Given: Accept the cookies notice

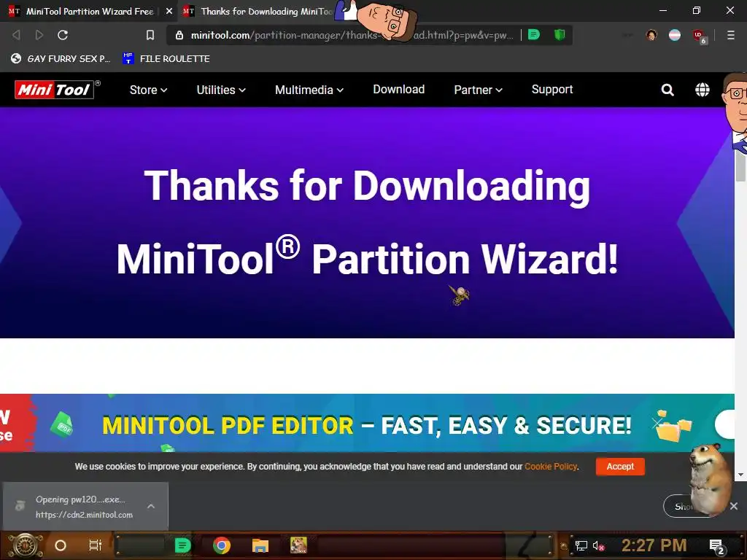Looking at the screenshot, I should pos(620,466).
